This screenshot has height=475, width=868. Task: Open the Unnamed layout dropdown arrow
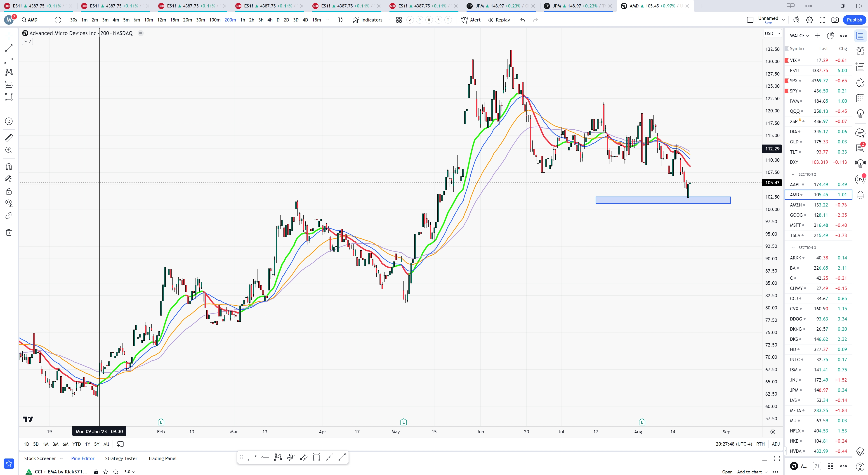coord(783,20)
